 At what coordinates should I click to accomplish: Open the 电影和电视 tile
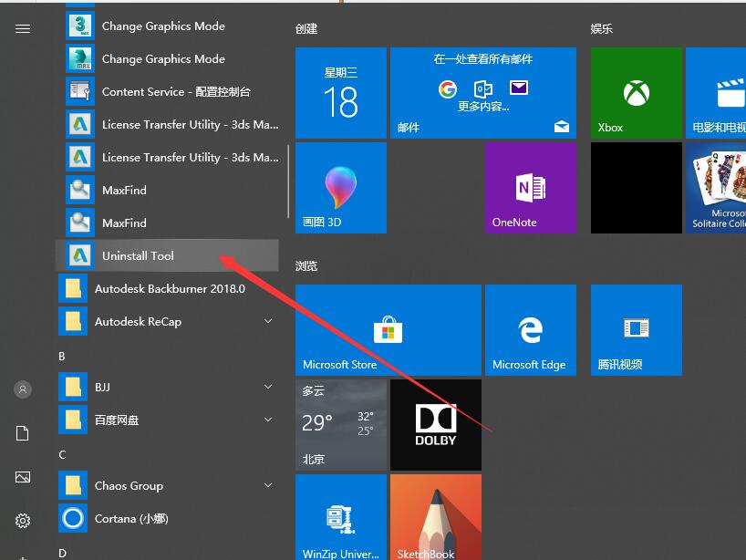716,93
